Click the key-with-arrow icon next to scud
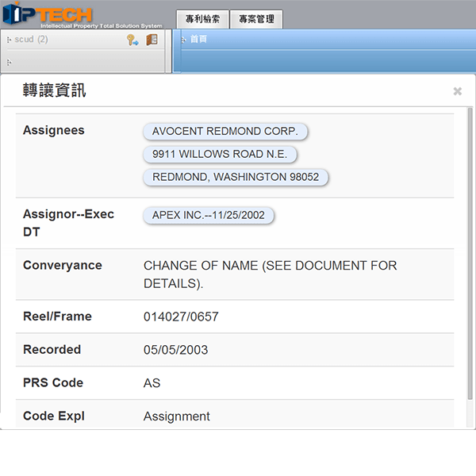This screenshot has width=476, height=476. coord(132,40)
